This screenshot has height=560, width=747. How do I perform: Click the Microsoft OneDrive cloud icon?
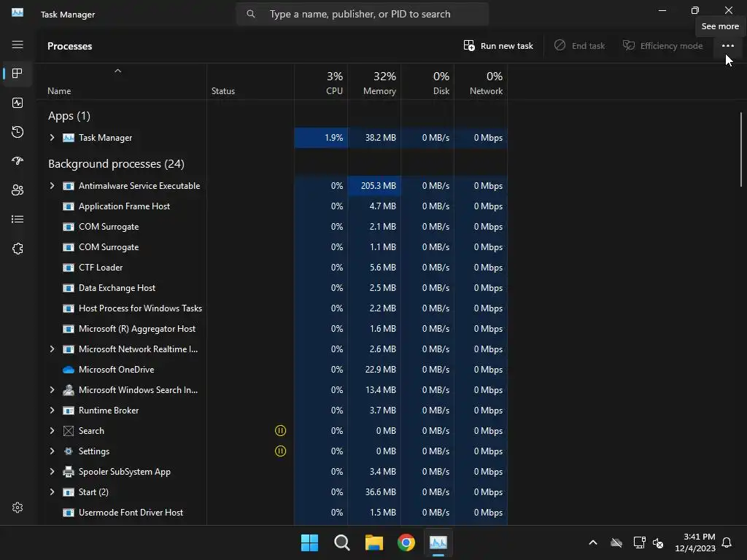point(69,370)
